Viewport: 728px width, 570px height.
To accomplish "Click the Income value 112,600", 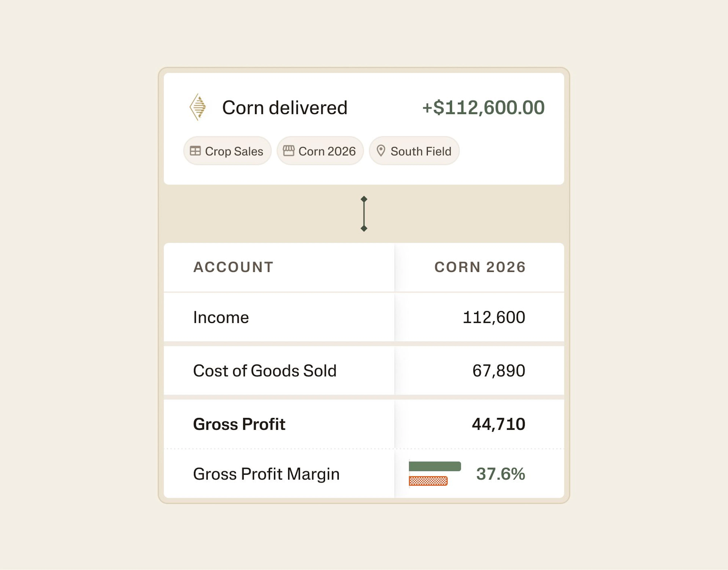I will pos(494,317).
